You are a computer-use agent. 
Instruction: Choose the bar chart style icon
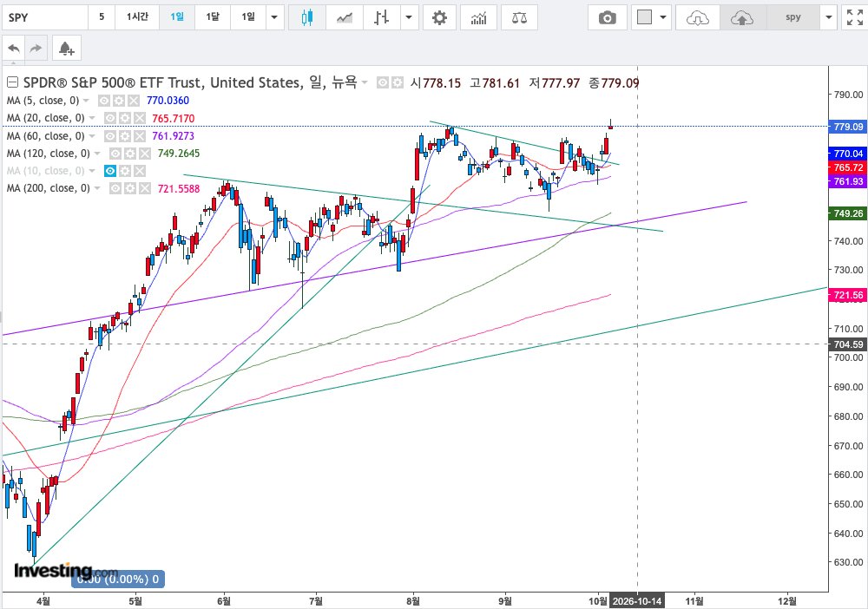[x=381, y=17]
